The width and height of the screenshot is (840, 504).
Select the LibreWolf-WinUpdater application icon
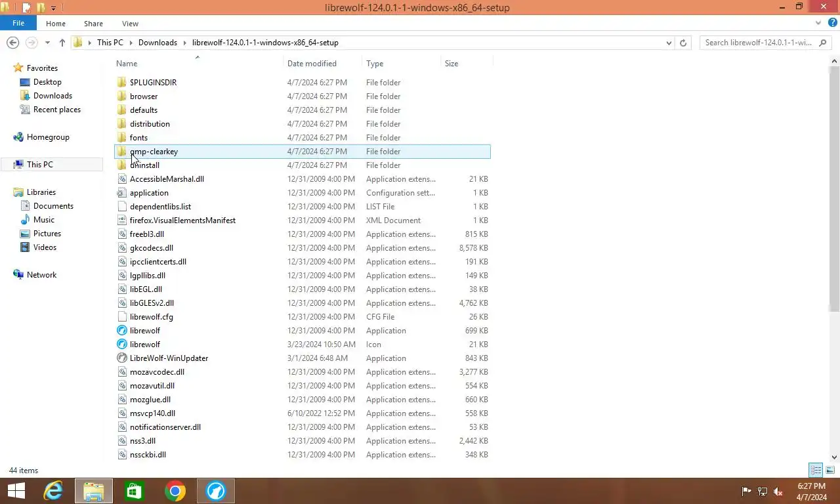point(121,358)
